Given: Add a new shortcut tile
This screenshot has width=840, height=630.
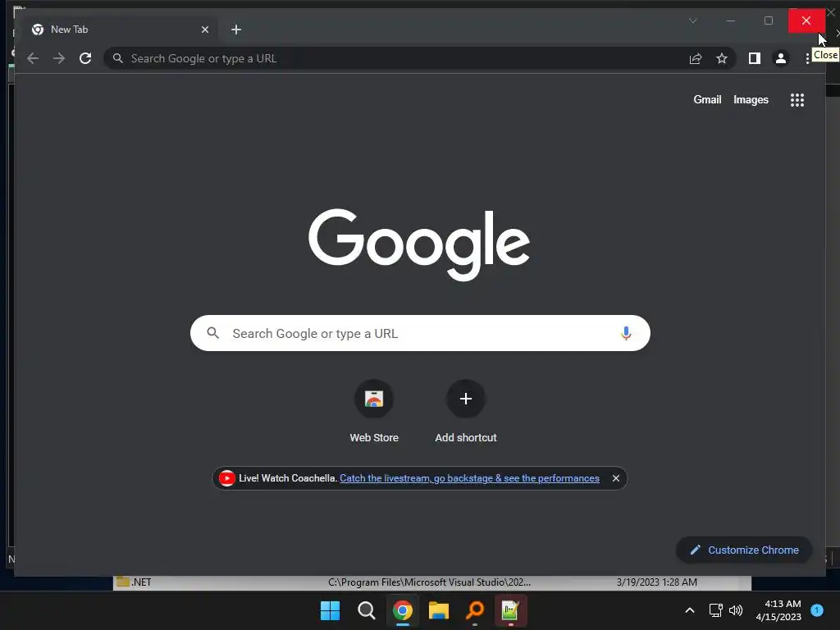Looking at the screenshot, I should [466, 412].
